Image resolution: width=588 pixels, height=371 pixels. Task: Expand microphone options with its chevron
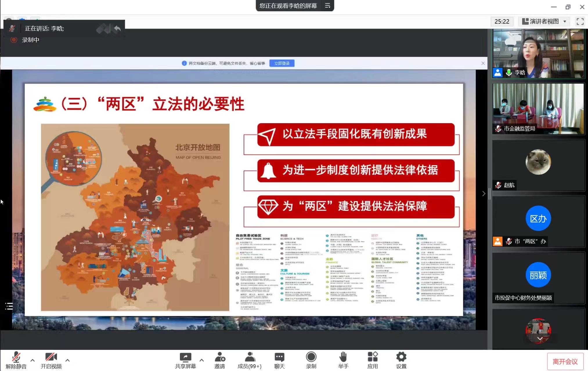32,361
